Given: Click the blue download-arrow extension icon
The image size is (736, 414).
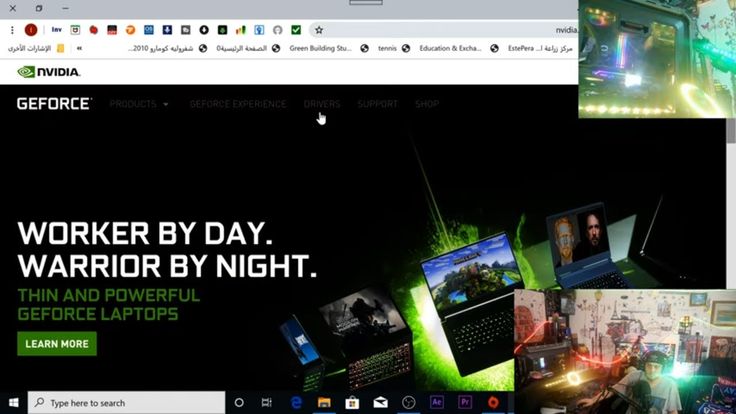Looking at the screenshot, I should 167,30.
